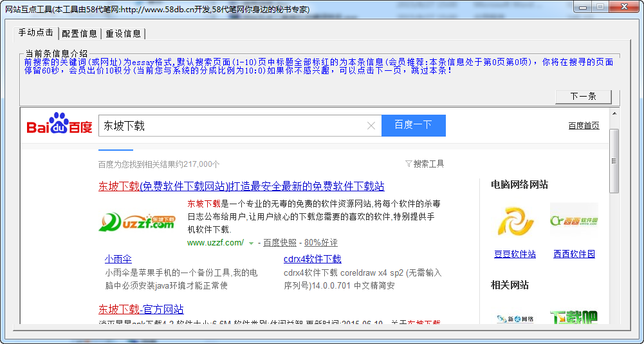This screenshot has width=644, height=344.
Task: Click the 豆豆软件站 logo icon
Action: pos(515,222)
